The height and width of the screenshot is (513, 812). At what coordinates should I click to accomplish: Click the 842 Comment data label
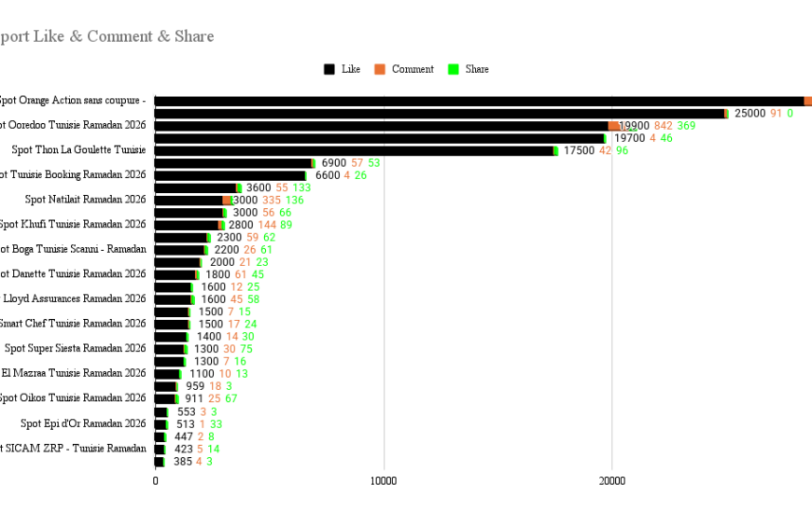[664, 126]
